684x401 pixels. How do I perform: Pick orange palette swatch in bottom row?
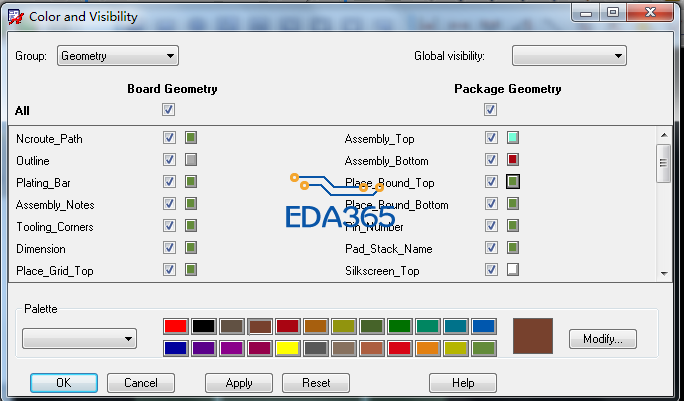pyautogui.click(x=428, y=348)
